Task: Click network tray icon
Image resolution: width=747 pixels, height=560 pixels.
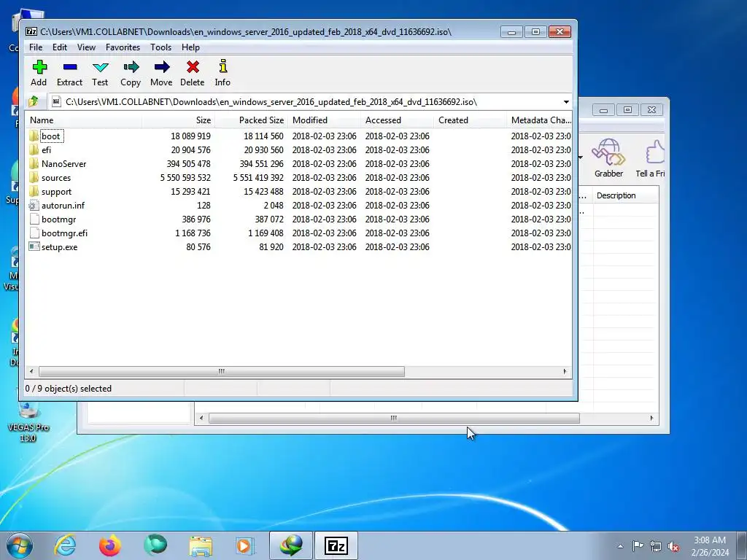Action: (x=656, y=546)
